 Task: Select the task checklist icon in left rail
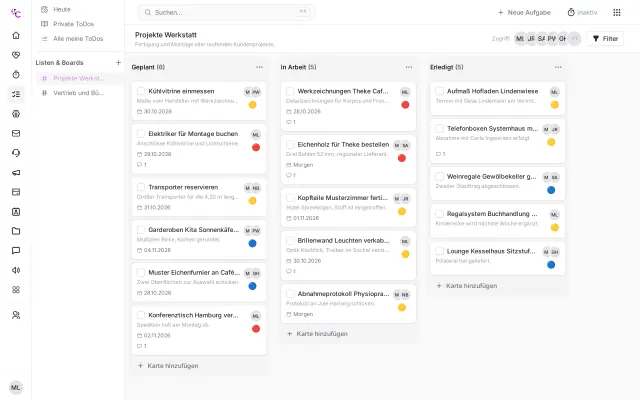coord(16,94)
